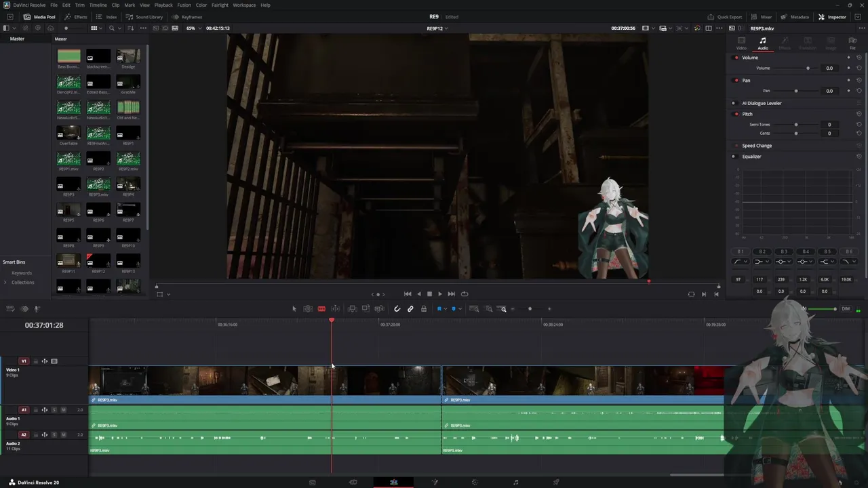Open the Fusion menu
868x488 pixels.
(x=184, y=5)
